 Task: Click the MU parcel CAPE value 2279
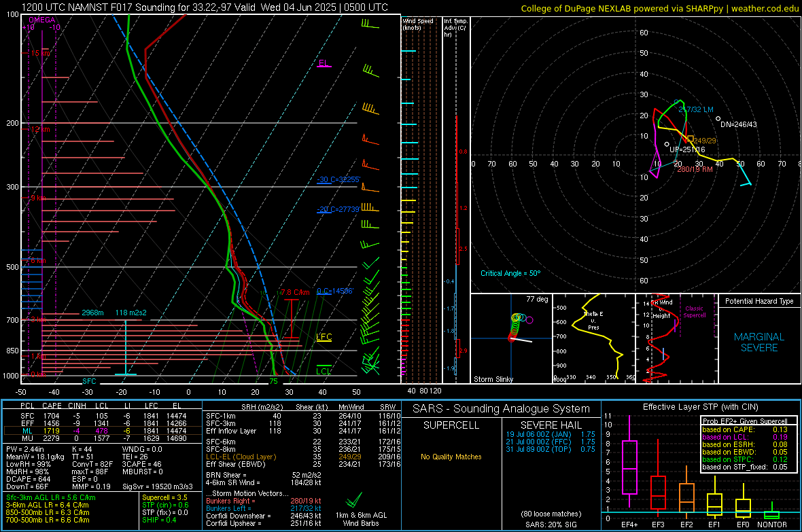51,438
